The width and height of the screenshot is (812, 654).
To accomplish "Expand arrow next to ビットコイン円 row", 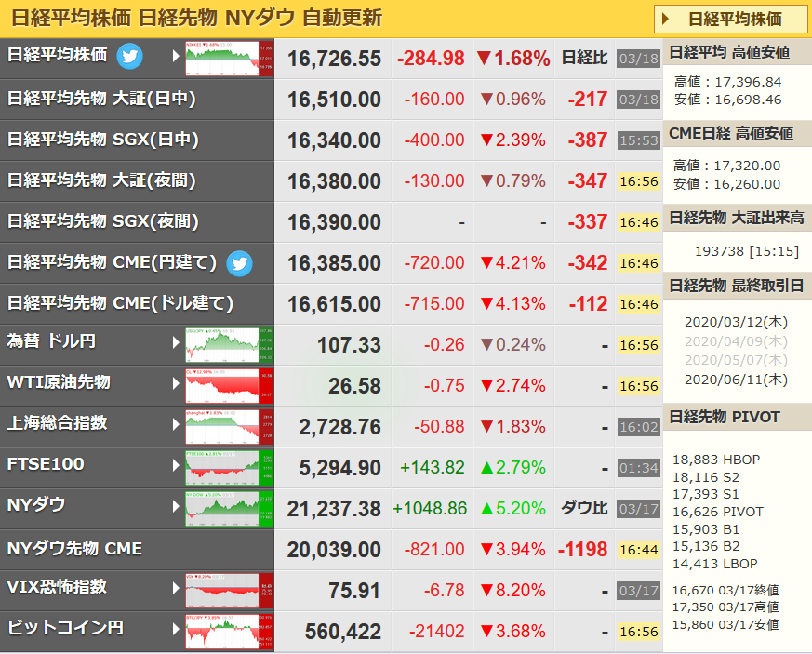I will pos(176,629).
